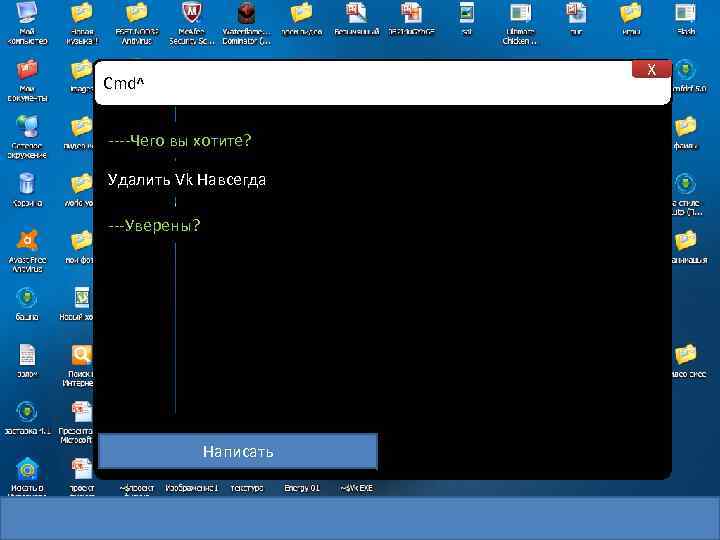The height and width of the screenshot is (540, 720).
Task: Open the Dominator game shortcut icon
Action: (247, 23)
